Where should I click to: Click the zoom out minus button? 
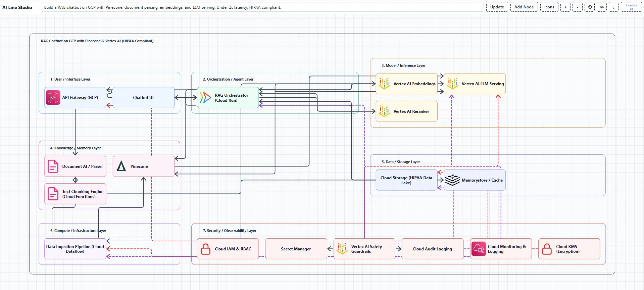tap(577, 7)
